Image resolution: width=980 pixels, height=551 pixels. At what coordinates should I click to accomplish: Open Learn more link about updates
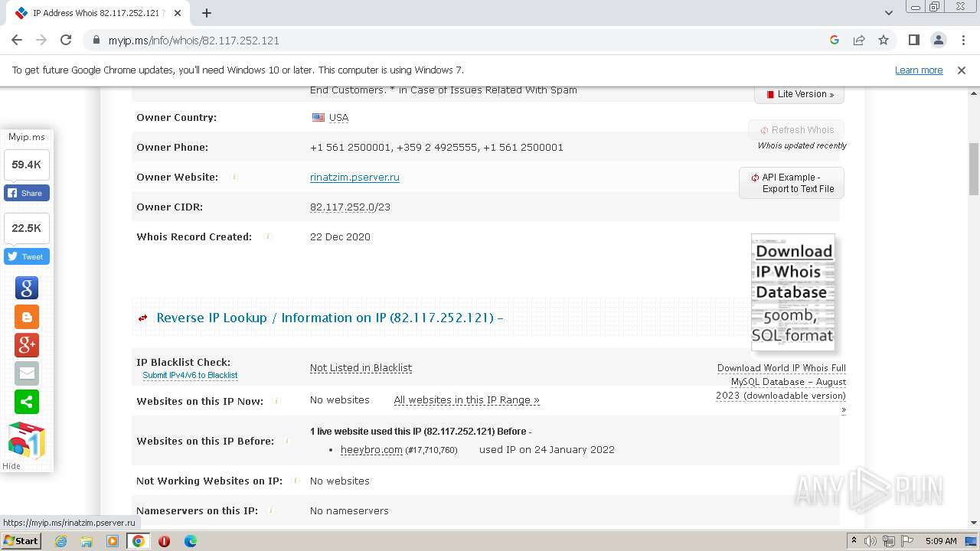click(x=919, y=70)
